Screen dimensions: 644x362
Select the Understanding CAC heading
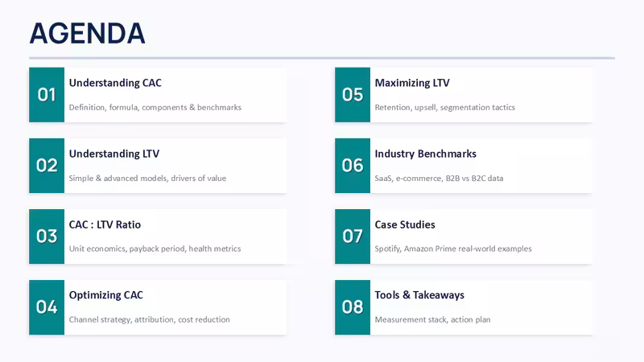(115, 83)
